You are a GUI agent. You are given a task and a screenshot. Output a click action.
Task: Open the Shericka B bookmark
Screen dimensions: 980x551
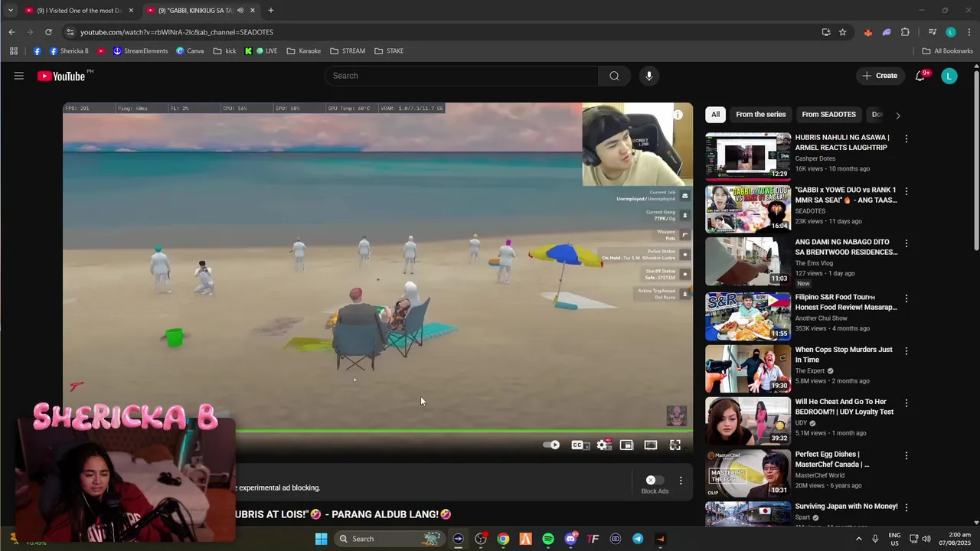(x=69, y=51)
